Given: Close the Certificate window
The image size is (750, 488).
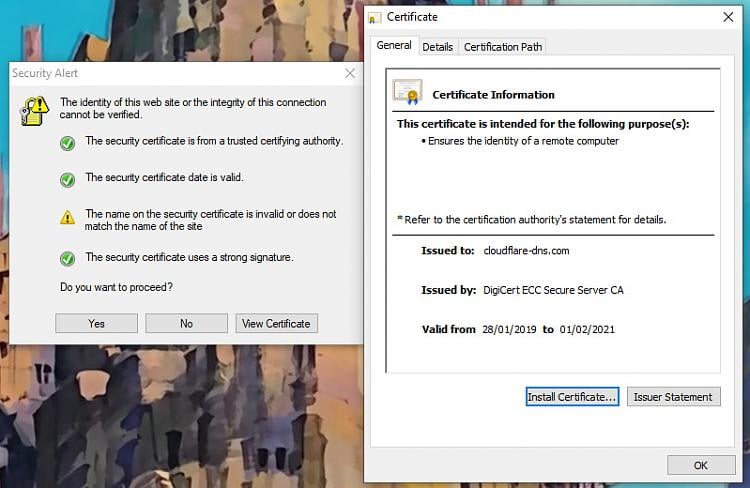Looking at the screenshot, I should [728, 17].
